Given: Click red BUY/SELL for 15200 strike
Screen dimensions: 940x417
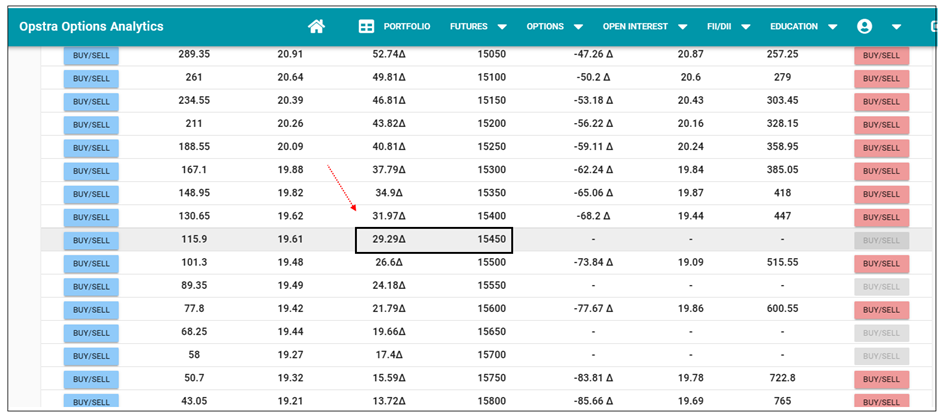Looking at the screenshot, I should click(881, 125).
